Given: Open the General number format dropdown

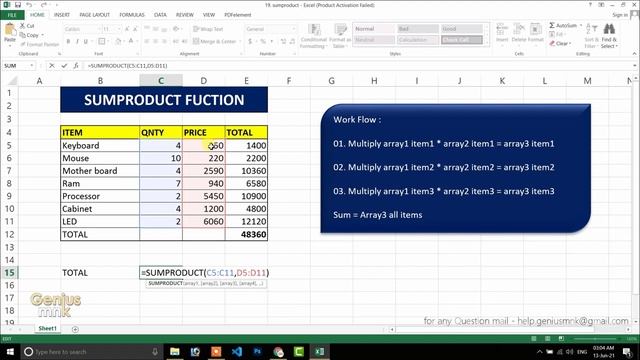Looking at the screenshot, I should click(293, 29).
